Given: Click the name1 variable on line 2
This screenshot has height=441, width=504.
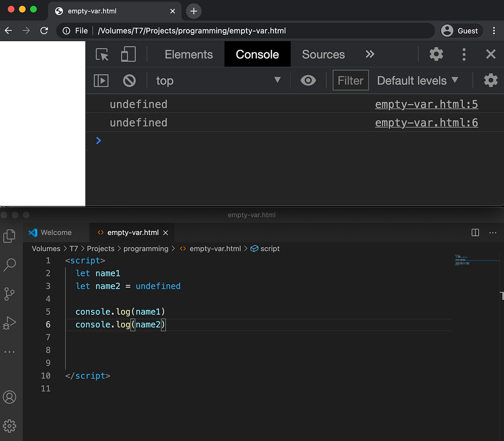Looking at the screenshot, I should coord(108,273).
